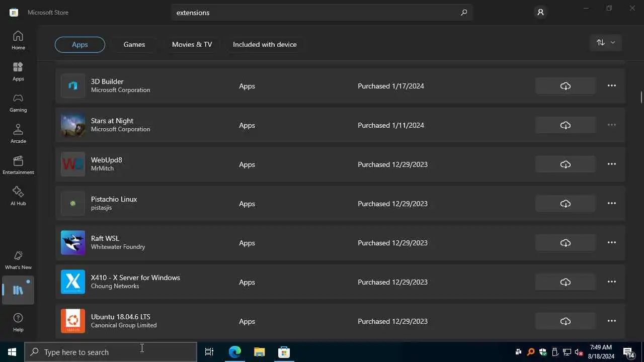Open File Explorer from the taskbar

coord(260,352)
